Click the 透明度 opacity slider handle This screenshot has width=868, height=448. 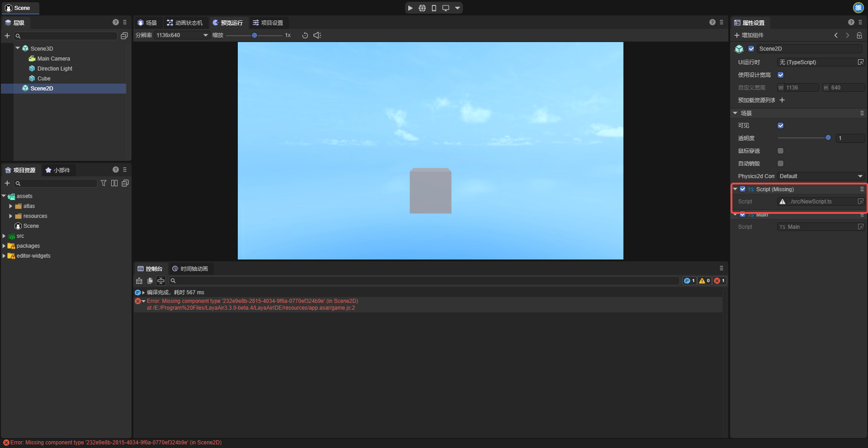click(828, 138)
